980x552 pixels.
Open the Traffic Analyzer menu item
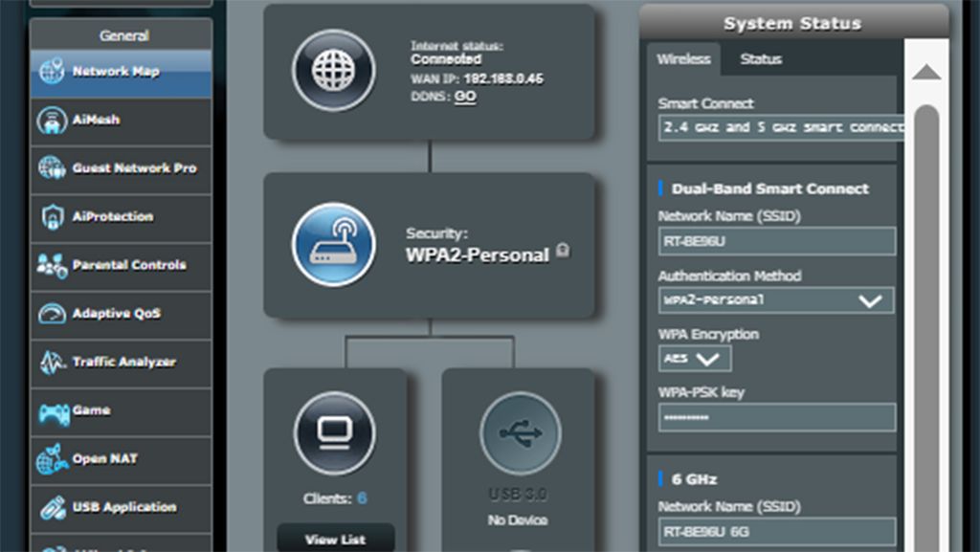pos(122,362)
